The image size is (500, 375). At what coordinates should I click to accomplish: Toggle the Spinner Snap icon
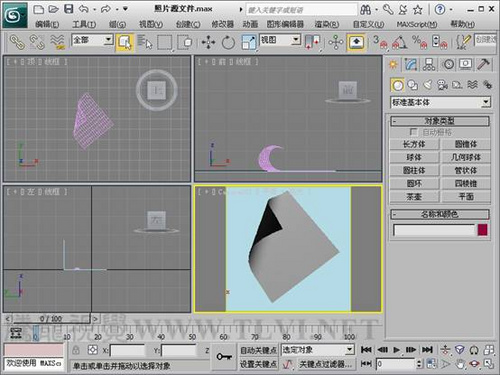point(440,42)
